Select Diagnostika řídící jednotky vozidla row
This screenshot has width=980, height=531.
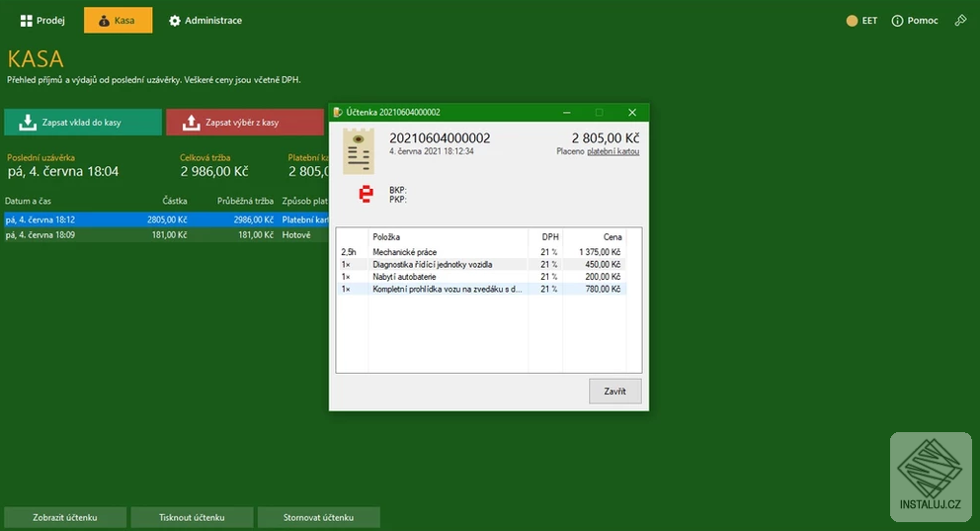(481, 265)
